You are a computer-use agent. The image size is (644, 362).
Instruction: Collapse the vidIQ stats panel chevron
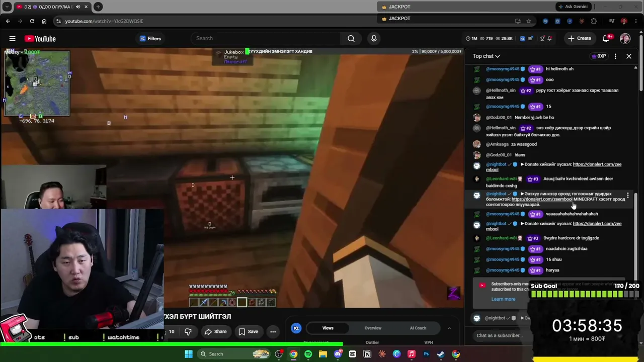pyautogui.click(x=449, y=328)
